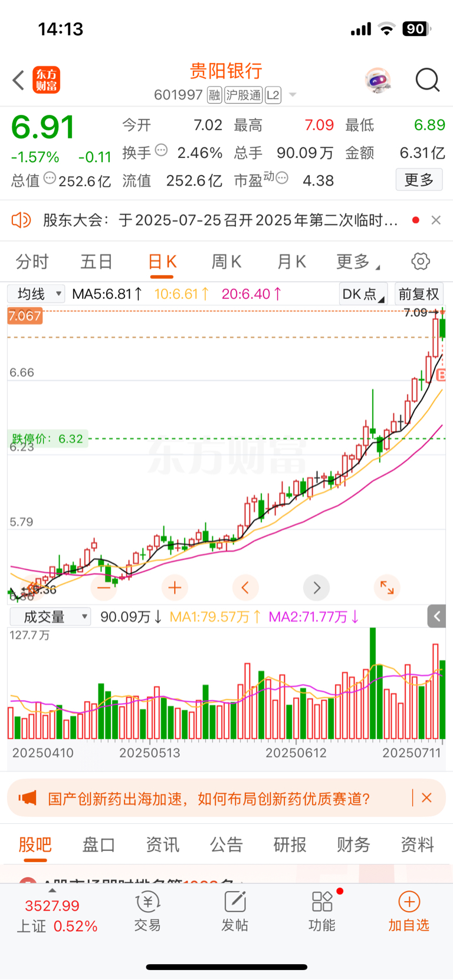This screenshot has height=980, width=453.
Task: Switch to 资料 tab
Action: click(x=417, y=844)
